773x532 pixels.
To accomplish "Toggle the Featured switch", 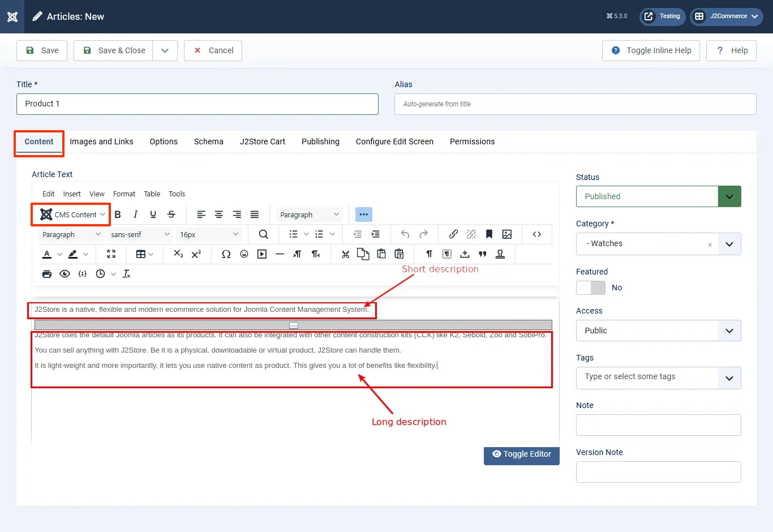I will (591, 288).
